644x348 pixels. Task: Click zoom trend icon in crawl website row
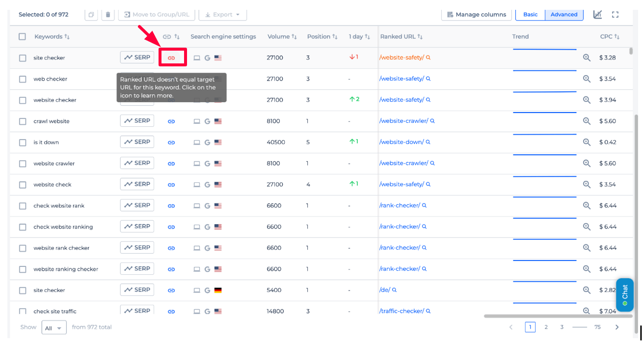click(587, 121)
